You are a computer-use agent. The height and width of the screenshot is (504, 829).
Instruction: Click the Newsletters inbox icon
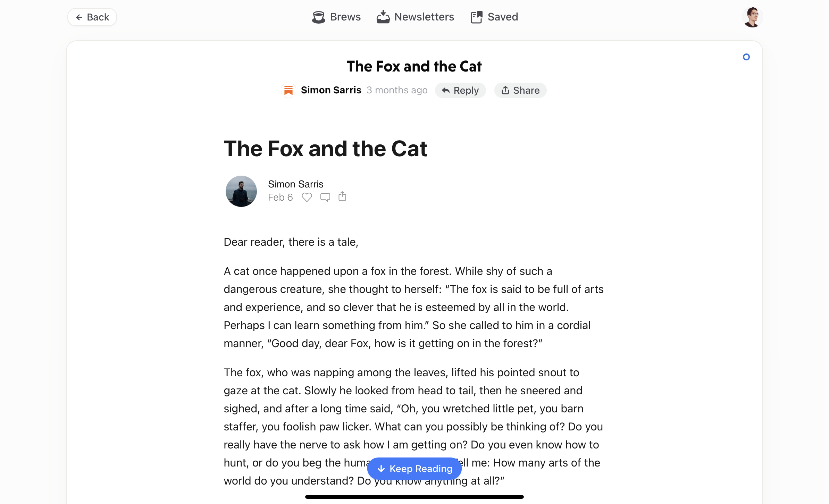coord(383,17)
